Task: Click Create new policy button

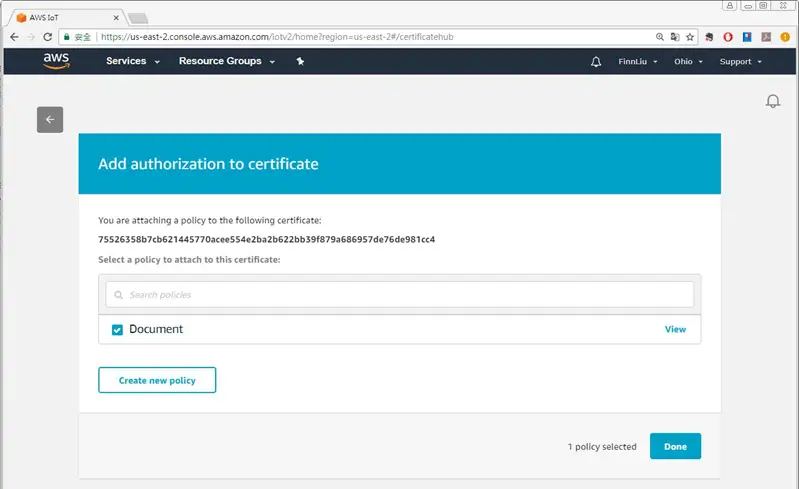Action: [157, 380]
